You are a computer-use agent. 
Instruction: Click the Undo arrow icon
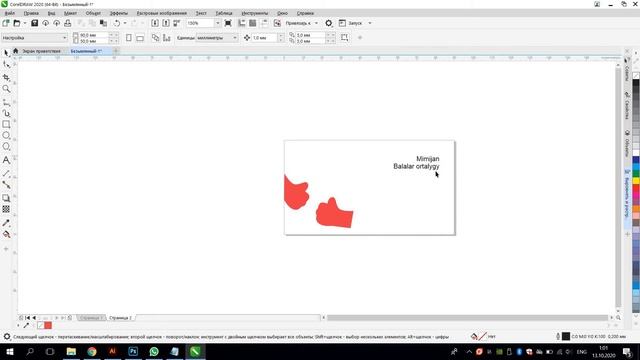tap(117, 23)
